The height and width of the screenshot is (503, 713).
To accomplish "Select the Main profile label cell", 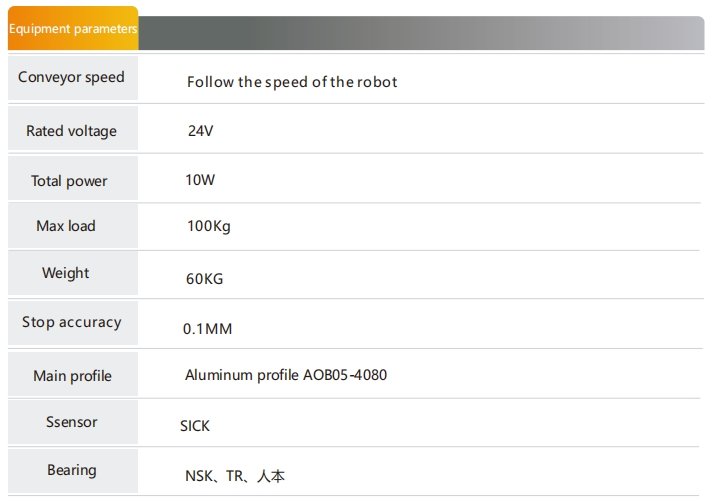I will point(73,374).
